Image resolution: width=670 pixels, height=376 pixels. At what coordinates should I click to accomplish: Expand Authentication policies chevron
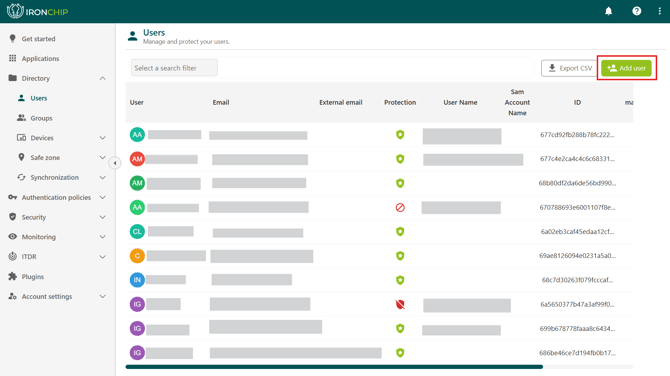103,197
